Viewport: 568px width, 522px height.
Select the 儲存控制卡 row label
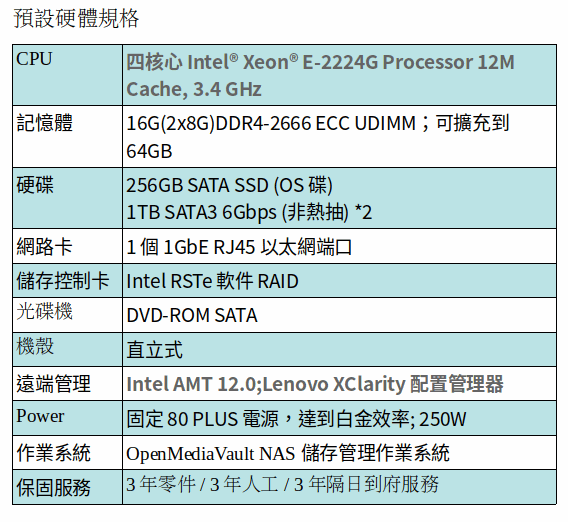coord(63,281)
